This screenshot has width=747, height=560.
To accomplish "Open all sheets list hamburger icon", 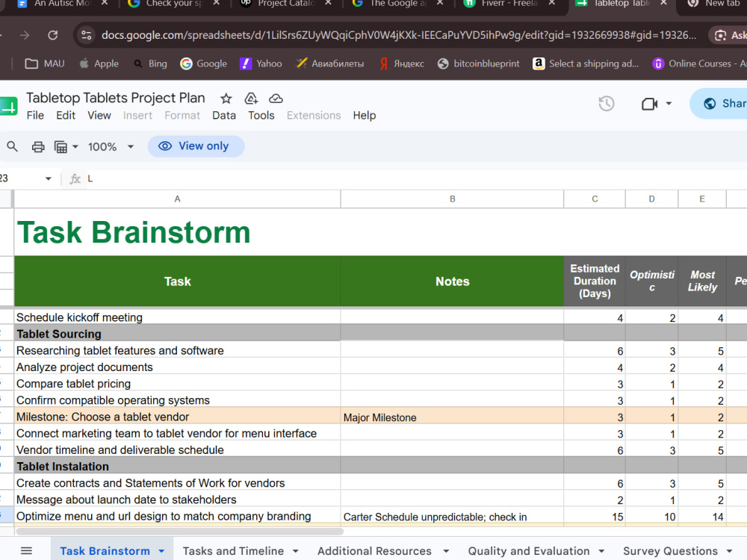I will point(27,551).
